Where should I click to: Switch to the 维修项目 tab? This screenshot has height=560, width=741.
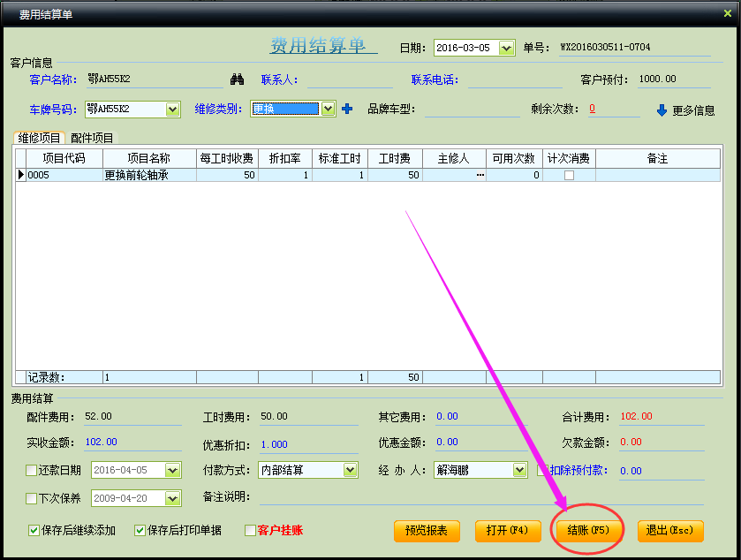[x=39, y=138]
